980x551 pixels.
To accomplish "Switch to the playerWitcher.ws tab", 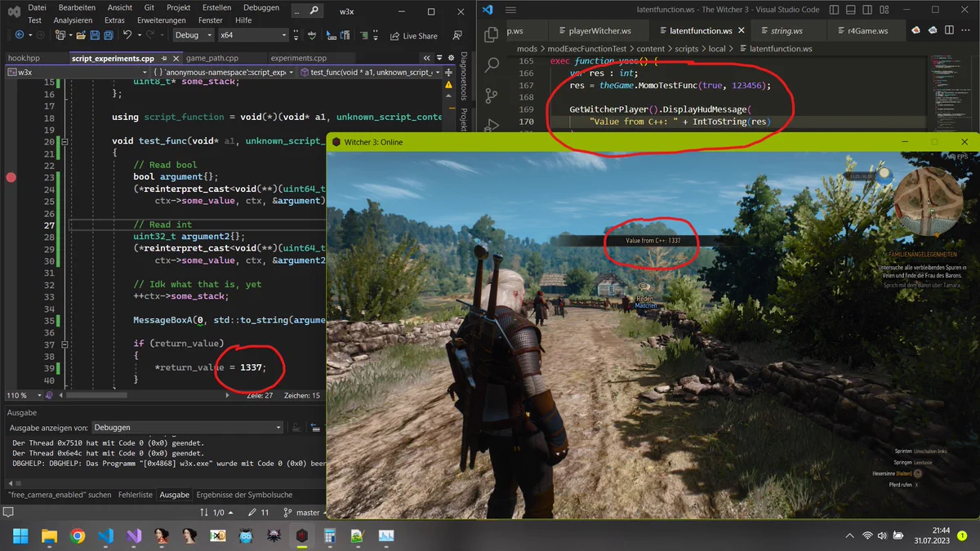I will tap(599, 30).
